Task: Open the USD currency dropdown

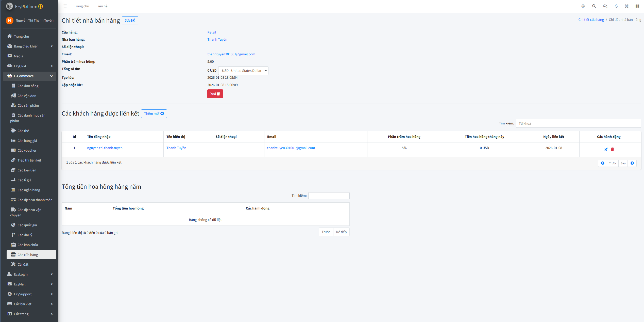Action: 243,71
